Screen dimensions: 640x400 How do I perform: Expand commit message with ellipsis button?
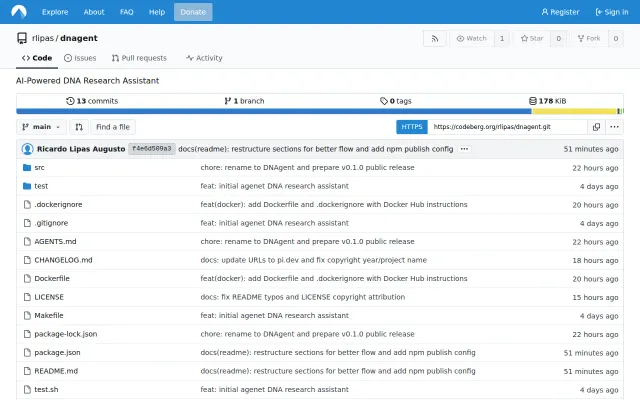coord(464,149)
